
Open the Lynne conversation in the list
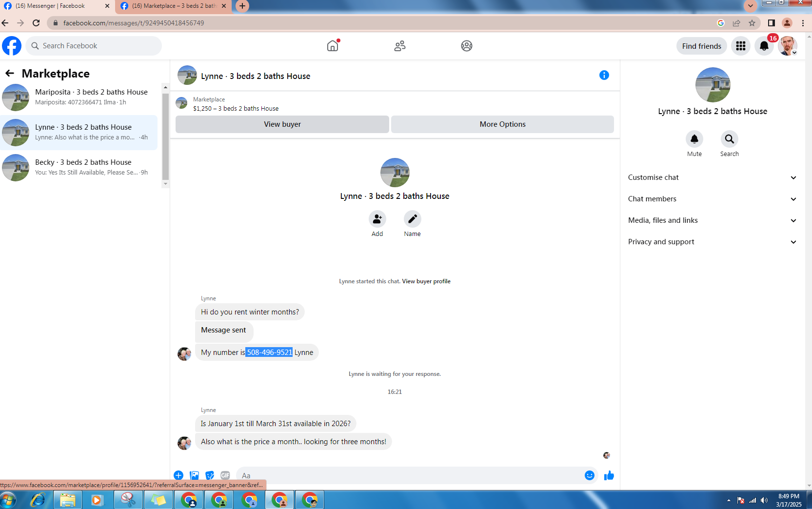[79, 132]
